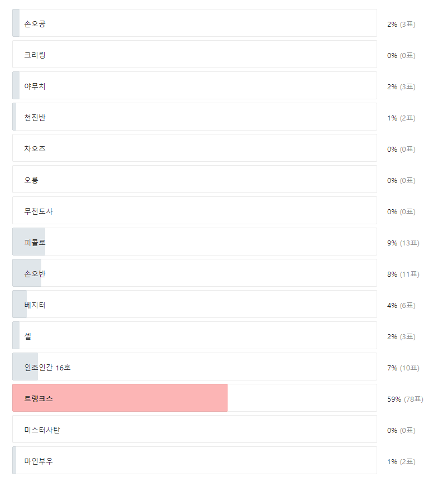Click the 8% (11표) result label
This screenshot has height=482, width=448.
403,274
